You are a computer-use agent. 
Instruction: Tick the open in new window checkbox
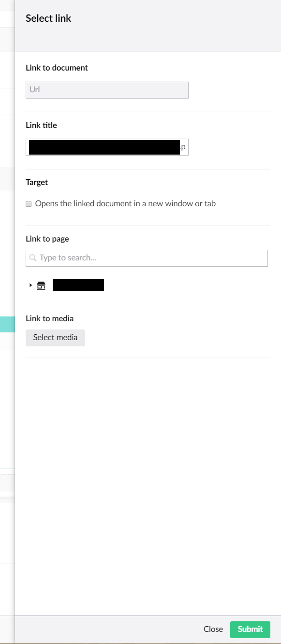coord(29,204)
